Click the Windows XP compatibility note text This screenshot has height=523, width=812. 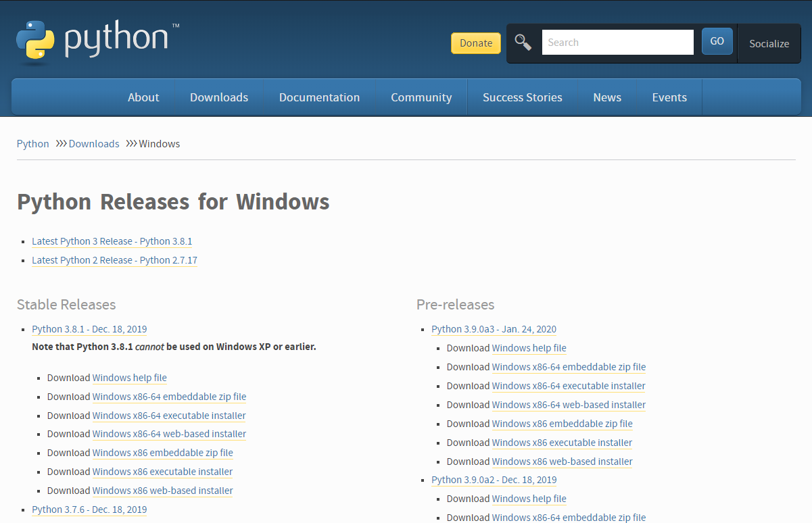tap(174, 347)
